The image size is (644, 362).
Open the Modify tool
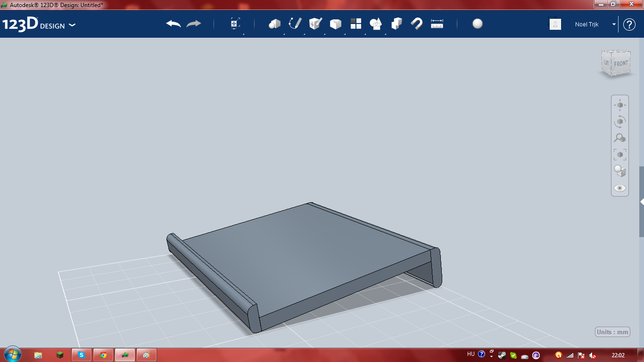(335, 24)
